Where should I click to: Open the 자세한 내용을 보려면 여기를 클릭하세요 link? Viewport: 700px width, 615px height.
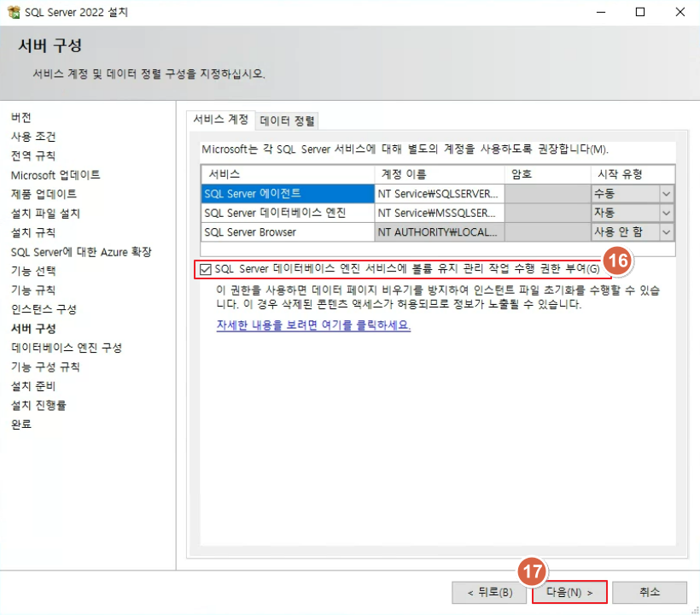pyautogui.click(x=313, y=325)
